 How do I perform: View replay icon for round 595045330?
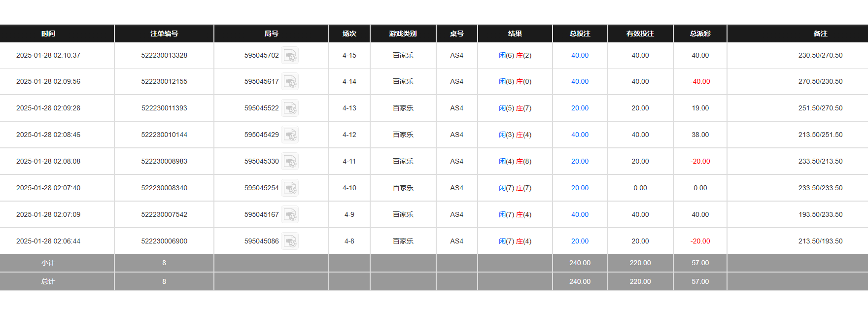coord(290,161)
